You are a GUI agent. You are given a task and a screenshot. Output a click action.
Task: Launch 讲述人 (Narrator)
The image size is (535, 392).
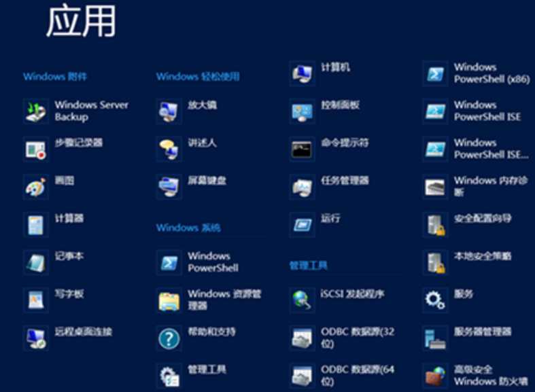[x=187, y=149]
